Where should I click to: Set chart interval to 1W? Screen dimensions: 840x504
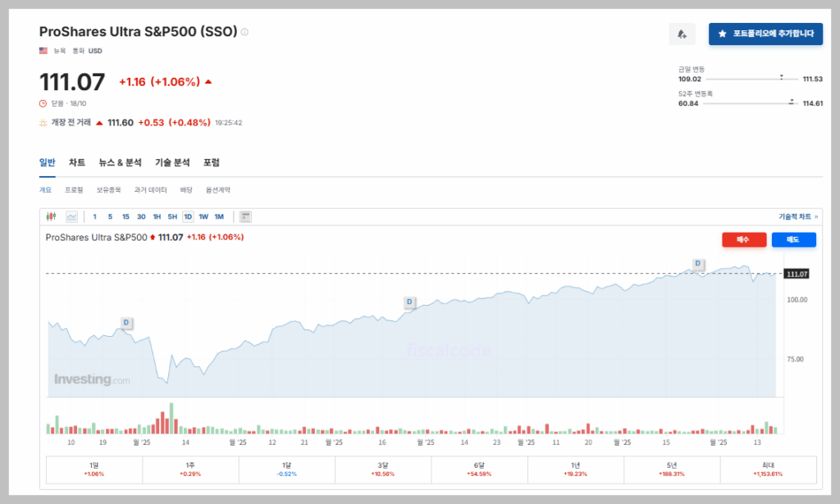tap(203, 216)
